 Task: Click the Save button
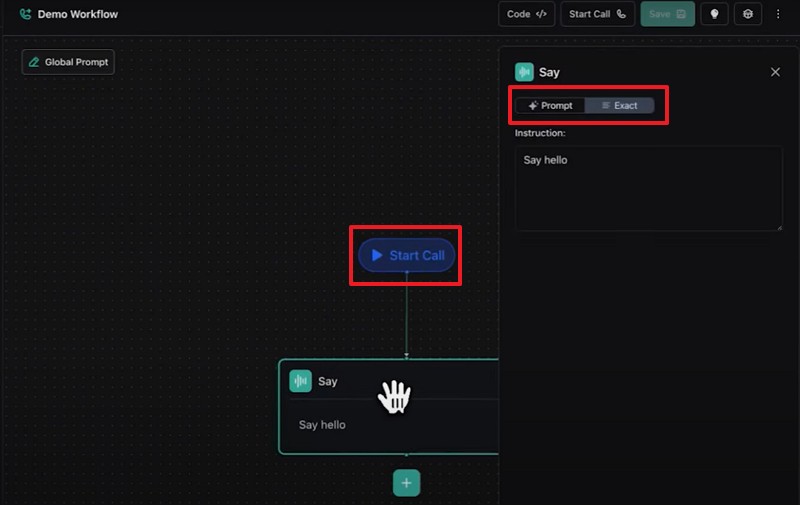tap(667, 14)
